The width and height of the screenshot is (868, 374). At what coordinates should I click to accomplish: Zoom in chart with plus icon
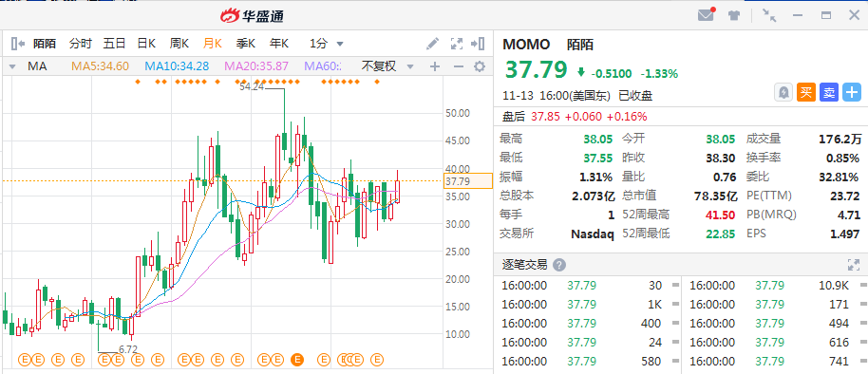click(435, 67)
